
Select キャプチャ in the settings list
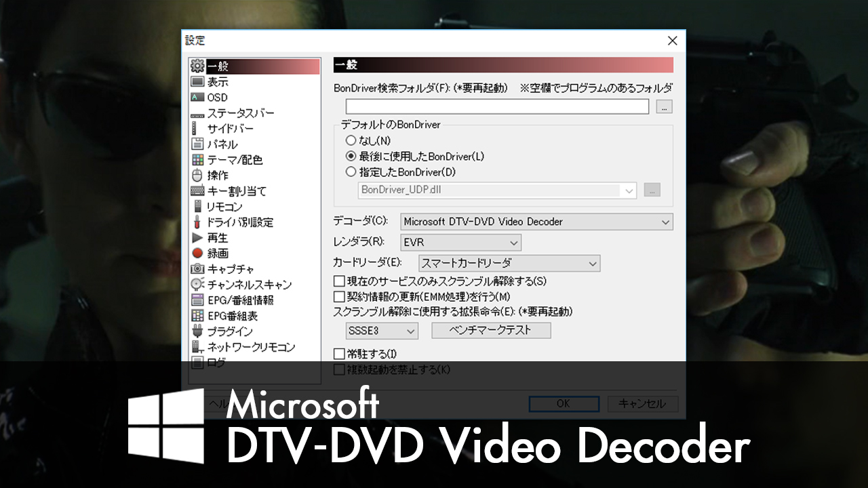231,269
